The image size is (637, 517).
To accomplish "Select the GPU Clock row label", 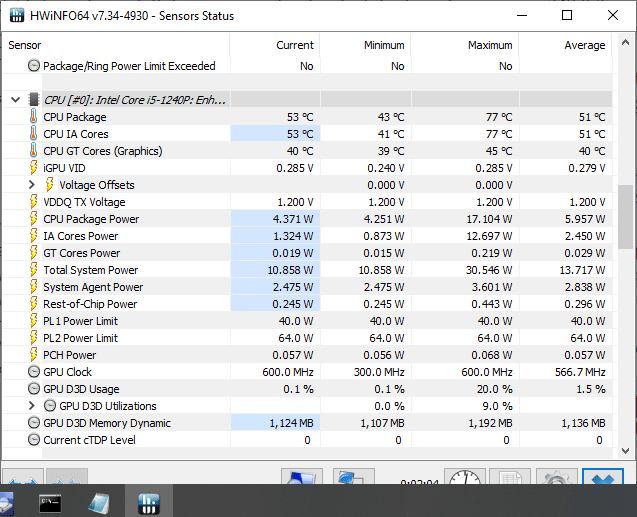I will click(67, 372).
